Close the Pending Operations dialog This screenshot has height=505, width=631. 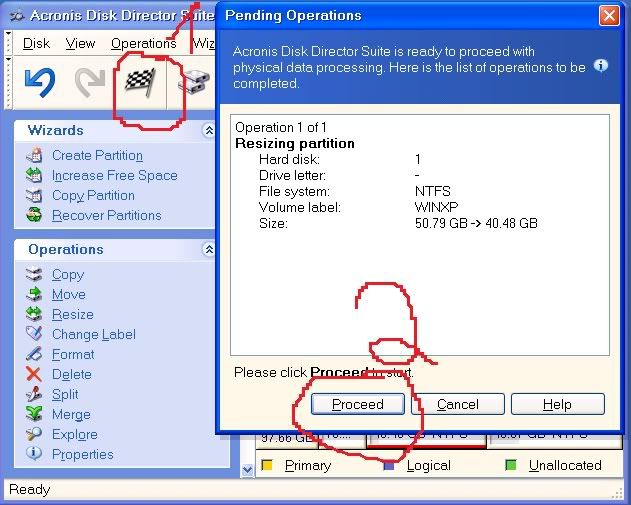tap(609, 16)
